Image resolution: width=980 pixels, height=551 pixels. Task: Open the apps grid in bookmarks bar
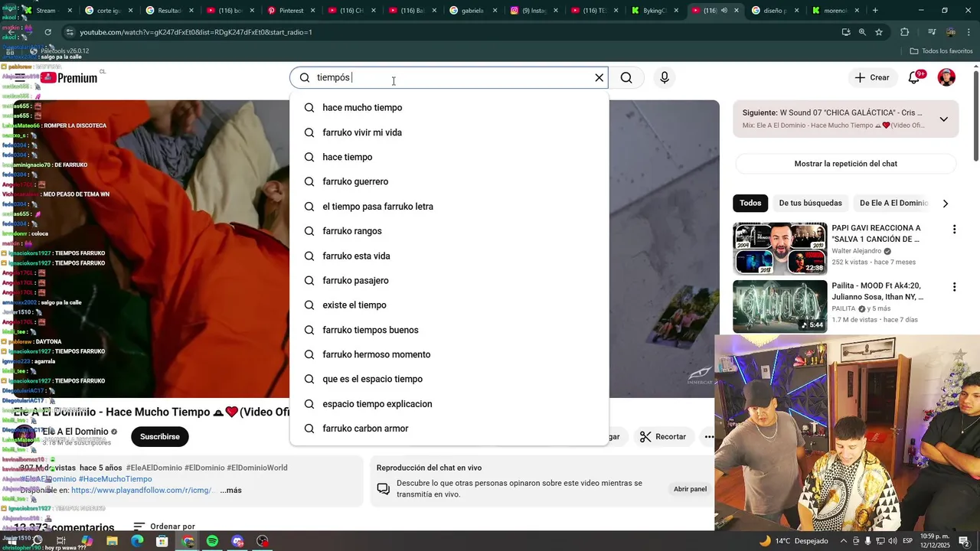[10, 51]
